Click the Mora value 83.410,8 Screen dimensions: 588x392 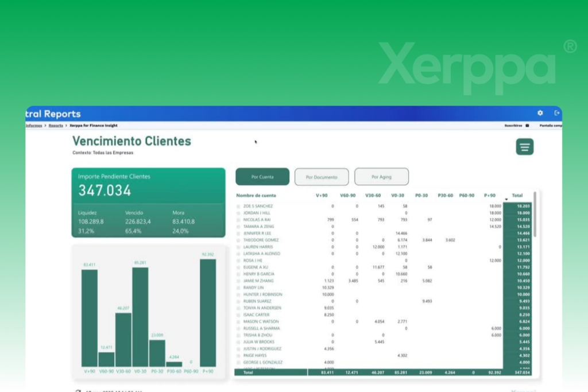click(183, 222)
